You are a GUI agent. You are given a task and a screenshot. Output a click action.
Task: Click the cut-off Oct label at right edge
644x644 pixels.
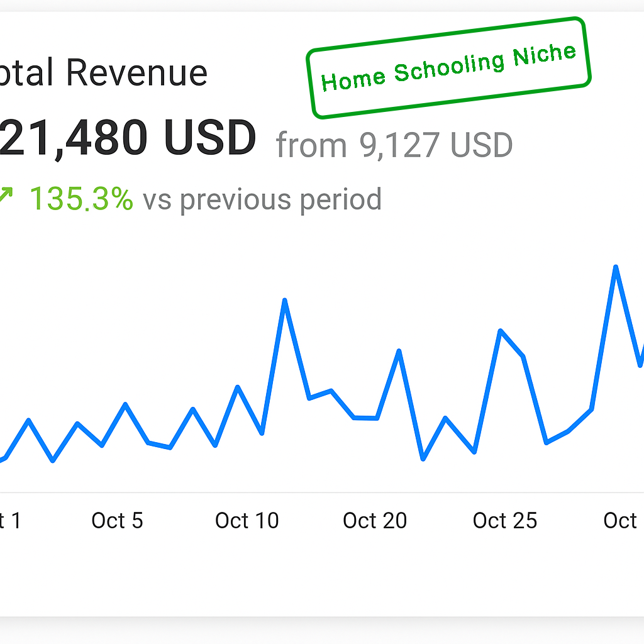pyautogui.click(x=621, y=521)
